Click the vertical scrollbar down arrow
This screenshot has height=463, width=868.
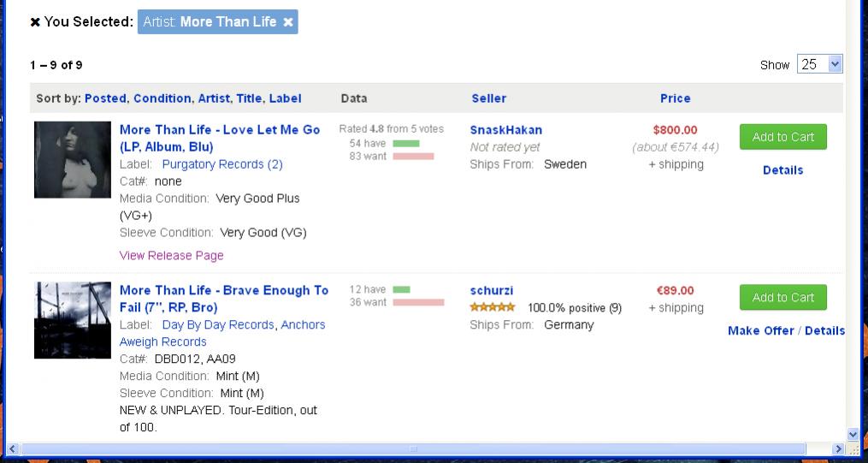coord(853,434)
